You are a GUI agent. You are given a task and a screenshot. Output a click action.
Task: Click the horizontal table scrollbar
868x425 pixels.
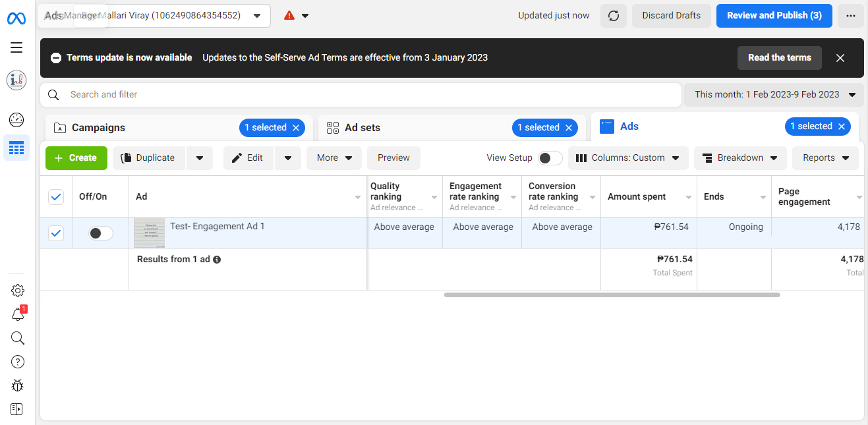click(x=612, y=295)
